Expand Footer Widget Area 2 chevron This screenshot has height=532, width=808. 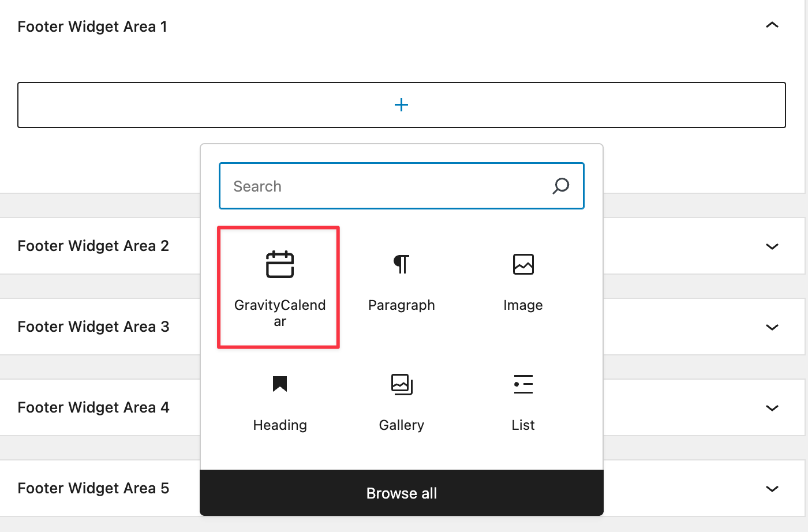[772, 246]
